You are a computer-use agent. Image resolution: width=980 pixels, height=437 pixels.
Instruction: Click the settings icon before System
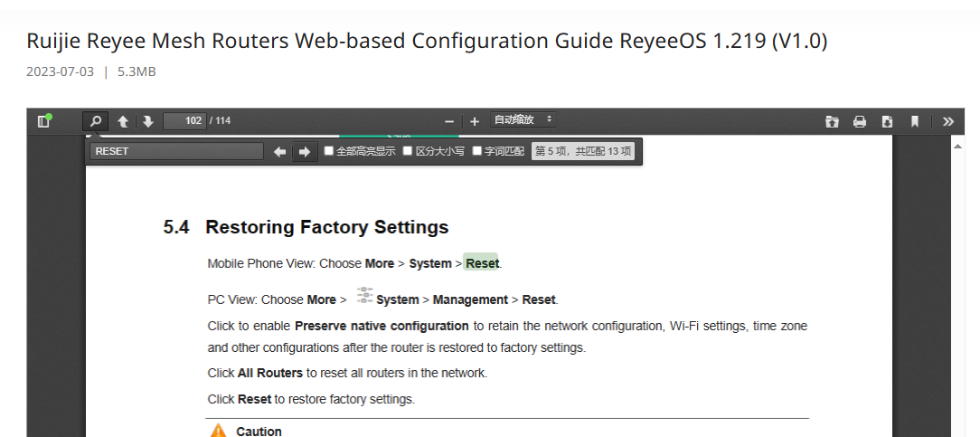pos(364,295)
